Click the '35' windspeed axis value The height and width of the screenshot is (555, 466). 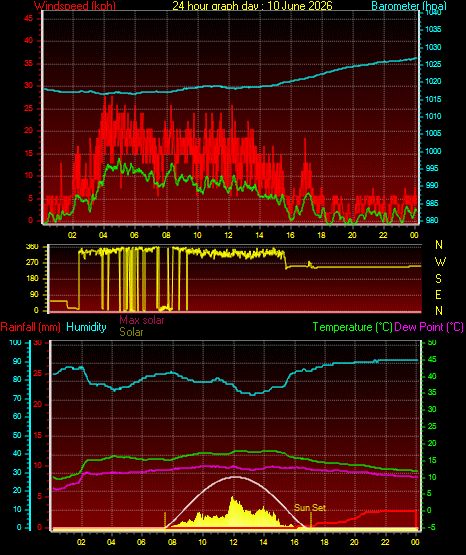(x=28, y=64)
